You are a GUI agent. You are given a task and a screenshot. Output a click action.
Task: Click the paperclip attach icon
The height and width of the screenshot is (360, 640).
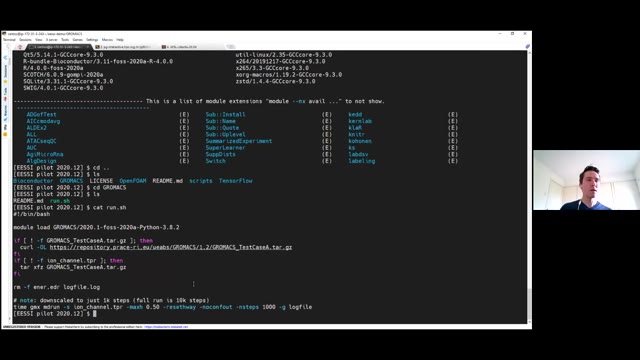click(527, 47)
